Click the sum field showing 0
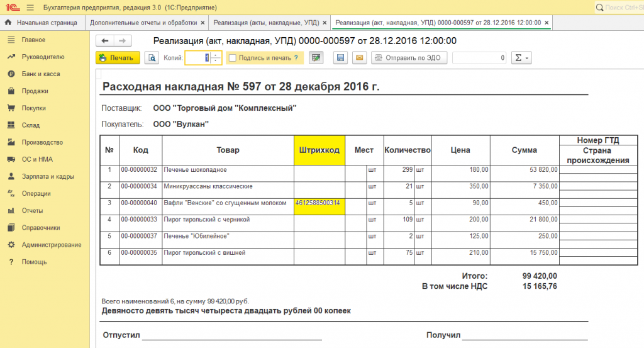Image resolution: width=644 pixels, height=348 pixels. tap(479, 58)
